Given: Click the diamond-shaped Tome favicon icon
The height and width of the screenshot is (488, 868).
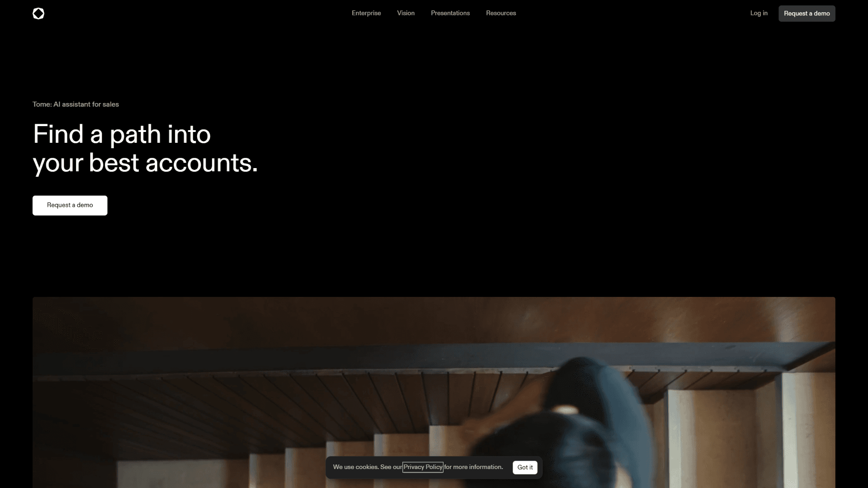Looking at the screenshot, I should tap(38, 13).
